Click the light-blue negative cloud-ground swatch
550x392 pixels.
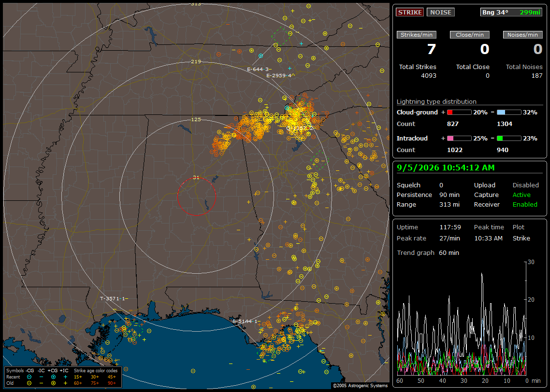tap(509, 112)
